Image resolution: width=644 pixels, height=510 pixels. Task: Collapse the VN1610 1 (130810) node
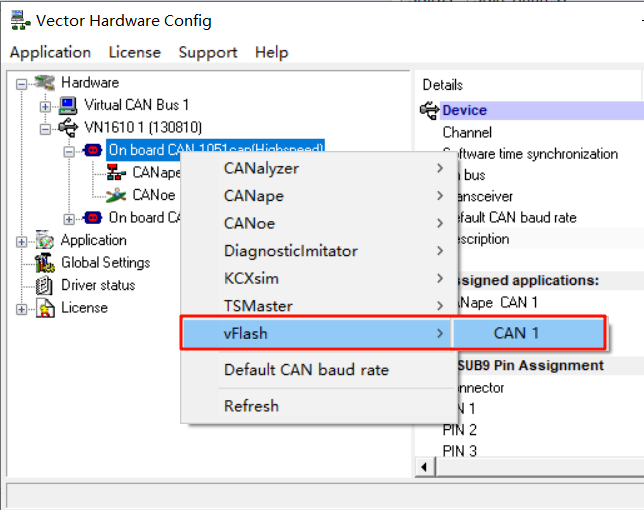[45, 129]
